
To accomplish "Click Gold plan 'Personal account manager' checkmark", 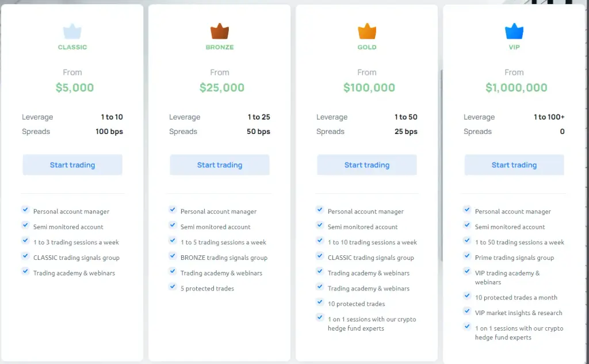I will coord(320,210).
